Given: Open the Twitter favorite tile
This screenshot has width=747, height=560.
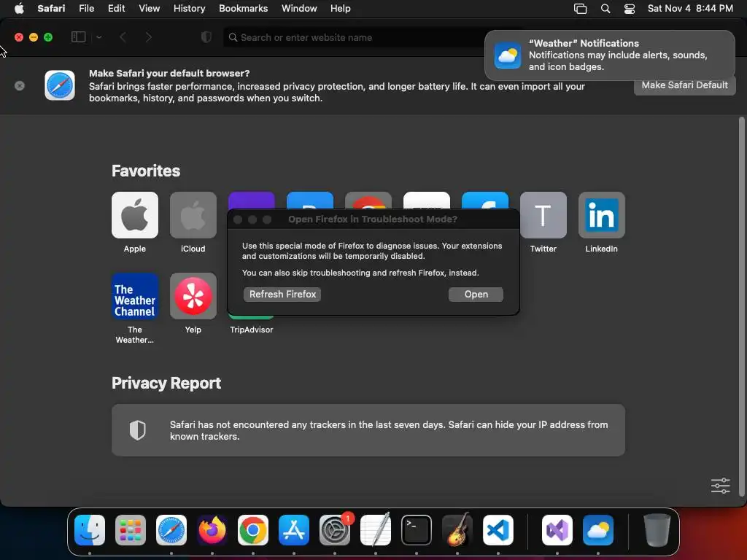Looking at the screenshot, I should click(543, 215).
